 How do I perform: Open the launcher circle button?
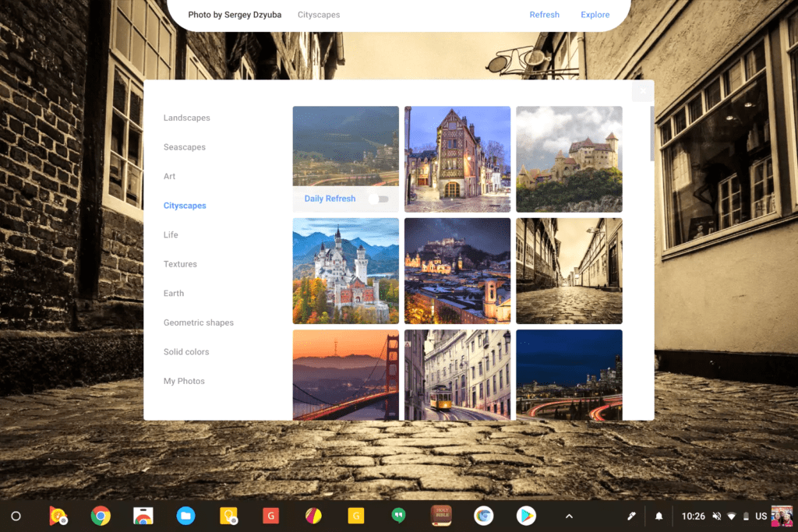16,516
